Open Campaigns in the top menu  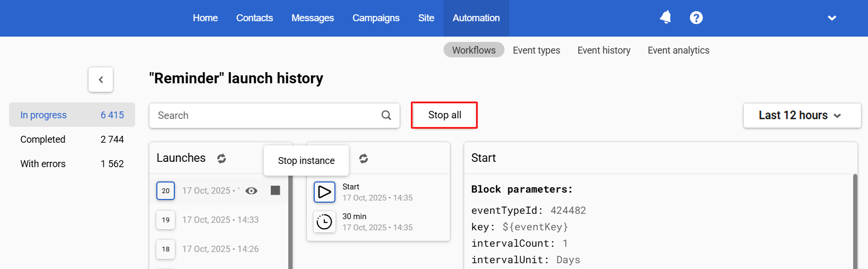pos(376,18)
